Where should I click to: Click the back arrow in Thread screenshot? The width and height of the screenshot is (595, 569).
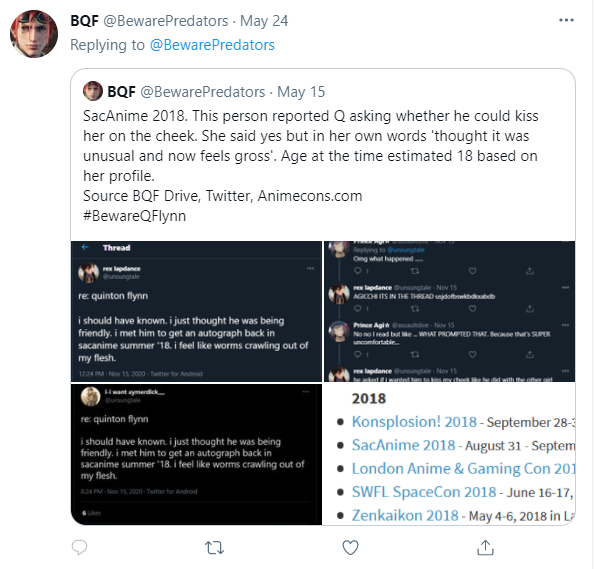[85, 247]
